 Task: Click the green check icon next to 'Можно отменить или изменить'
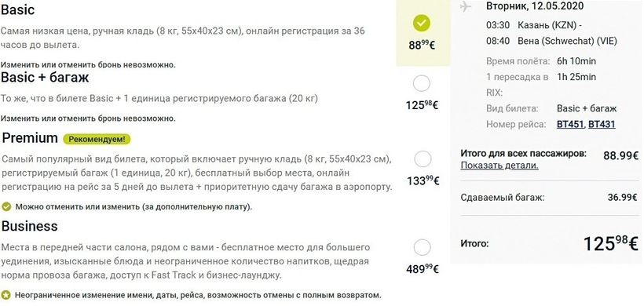[6, 206]
